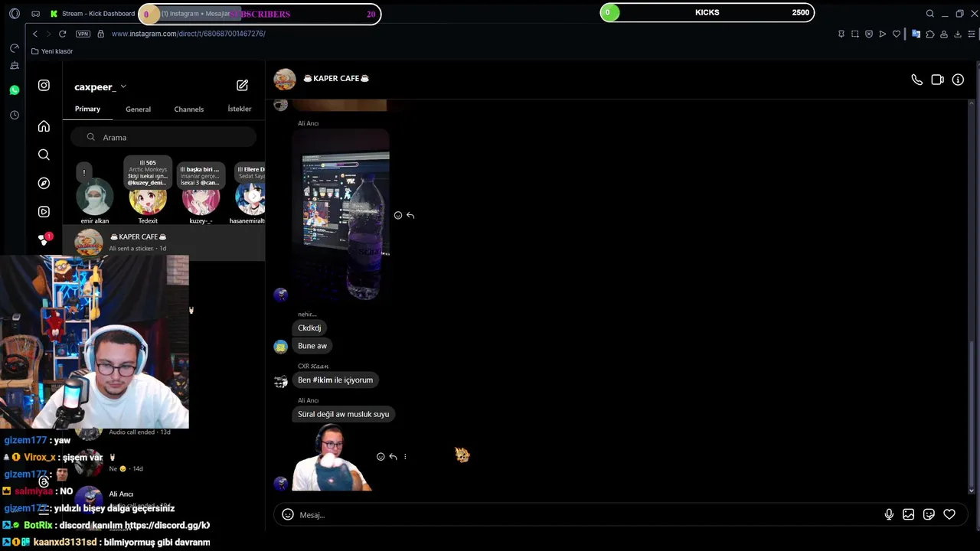Open the water bottle photo message
The width and height of the screenshot is (980, 551).
(x=341, y=214)
